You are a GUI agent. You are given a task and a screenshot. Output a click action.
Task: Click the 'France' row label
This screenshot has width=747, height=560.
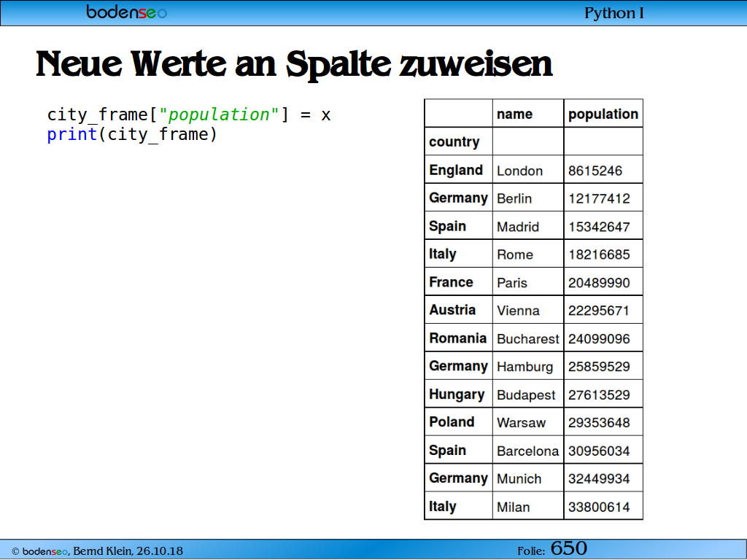pos(451,282)
